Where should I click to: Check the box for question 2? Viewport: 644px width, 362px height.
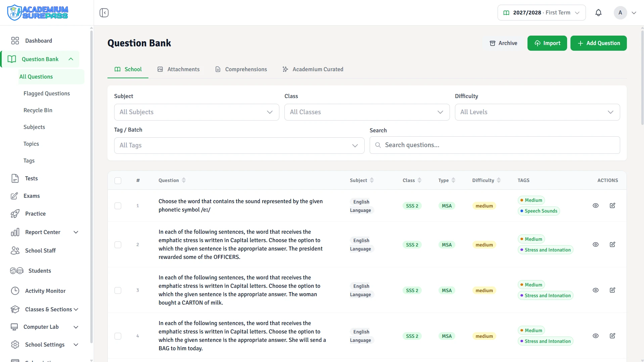coord(118,245)
